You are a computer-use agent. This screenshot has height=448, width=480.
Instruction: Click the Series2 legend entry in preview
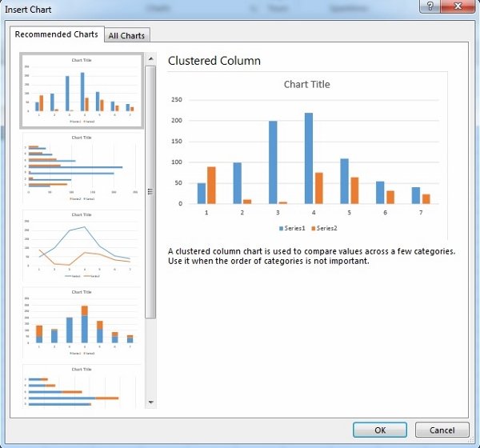click(x=323, y=229)
